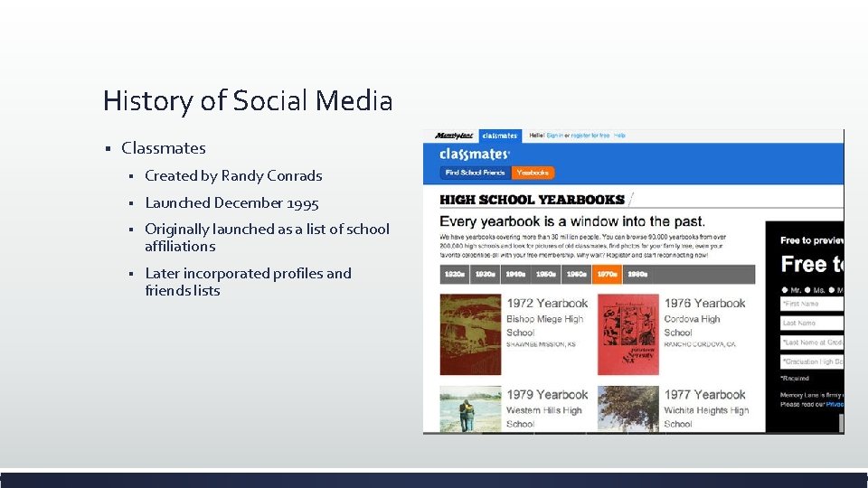The width and height of the screenshot is (868, 488).
Task: Click the register for free link
Action: [590, 136]
